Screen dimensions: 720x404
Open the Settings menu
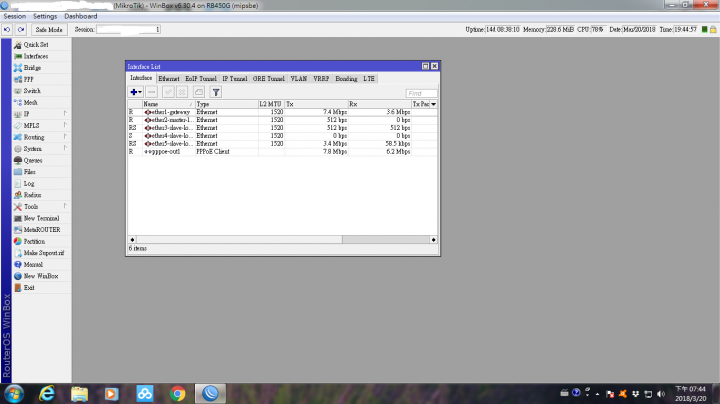click(x=45, y=16)
